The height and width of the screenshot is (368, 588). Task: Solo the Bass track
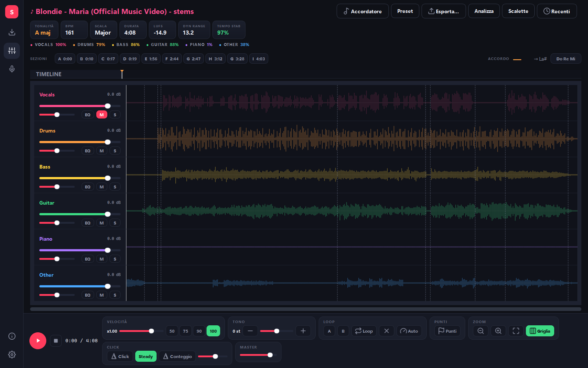tap(115, 187)
